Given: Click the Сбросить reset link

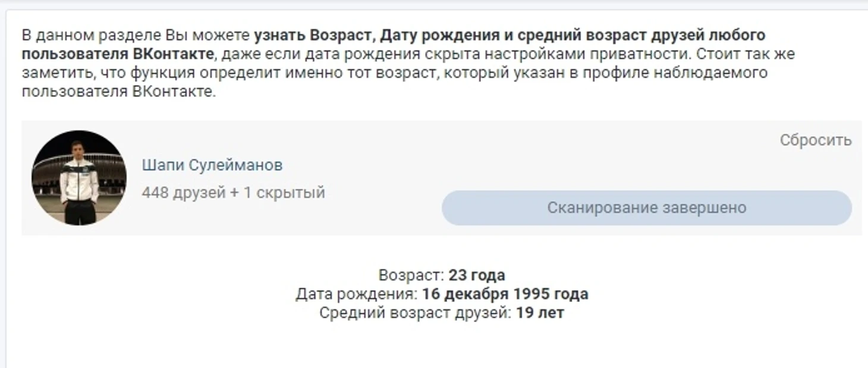Looking at the screenshot, I should [816, 140].
